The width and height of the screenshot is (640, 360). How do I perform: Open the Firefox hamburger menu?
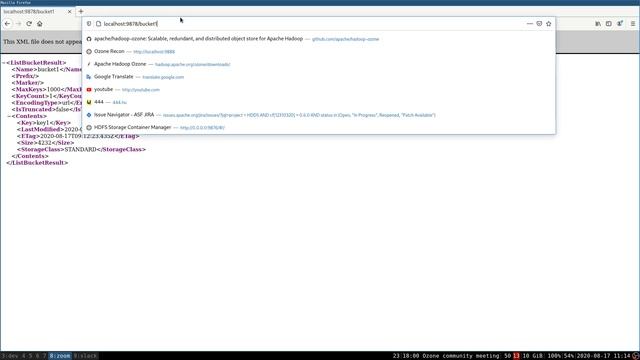pyautogui.click(x=633, y=24)
